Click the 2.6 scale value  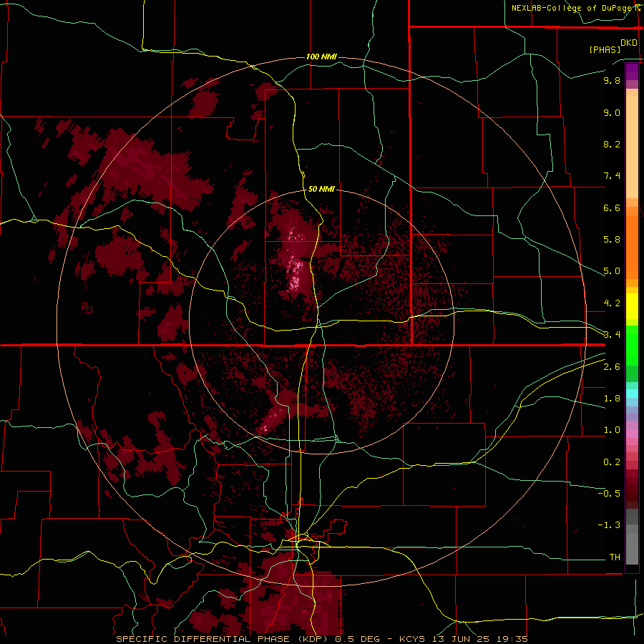coord(612,367)
